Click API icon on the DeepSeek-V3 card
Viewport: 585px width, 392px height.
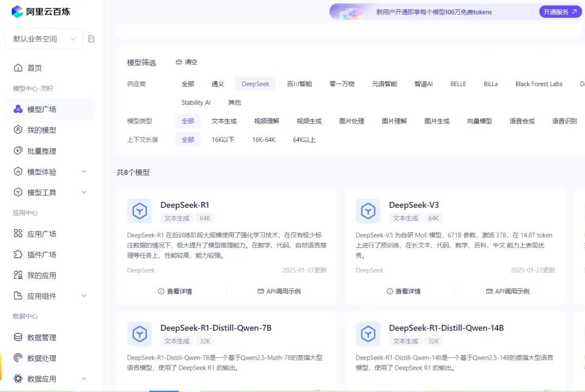coord(489,291)
